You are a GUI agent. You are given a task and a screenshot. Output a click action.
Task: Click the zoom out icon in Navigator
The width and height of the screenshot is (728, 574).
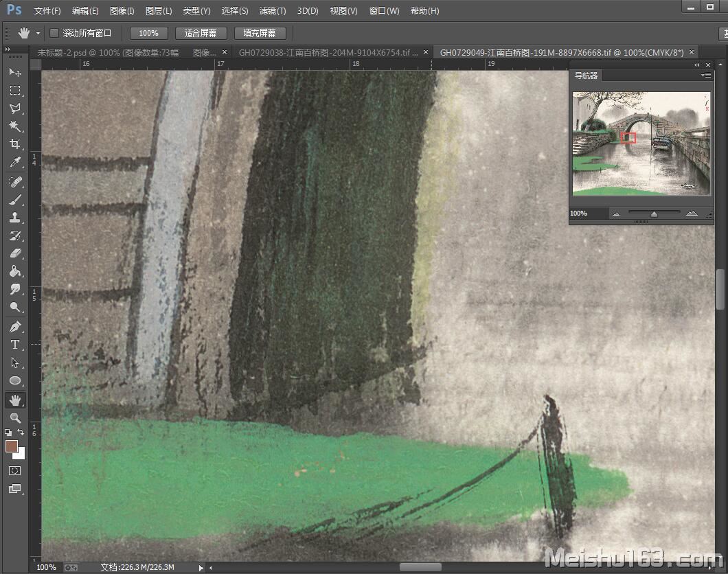point(616,214)
